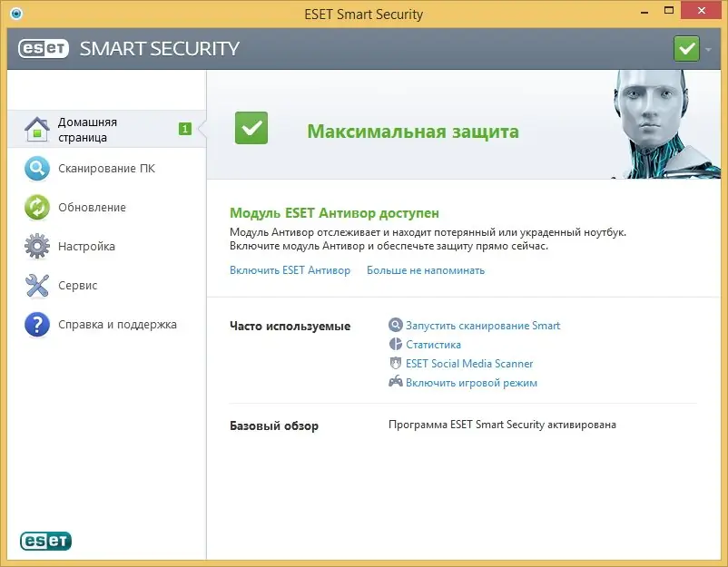Click the gamepad icon beside Включить игровой режим
This screenshot has height=567, width=728.
click(396, 382)
